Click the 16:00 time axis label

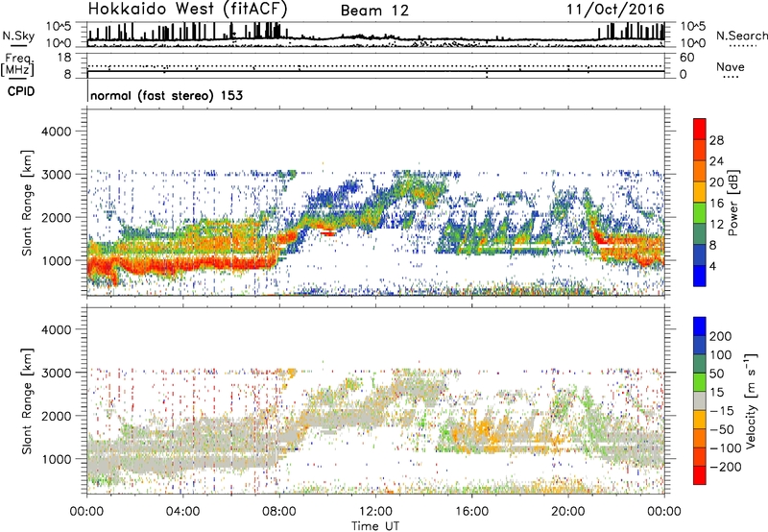click(x=471, y=512)
